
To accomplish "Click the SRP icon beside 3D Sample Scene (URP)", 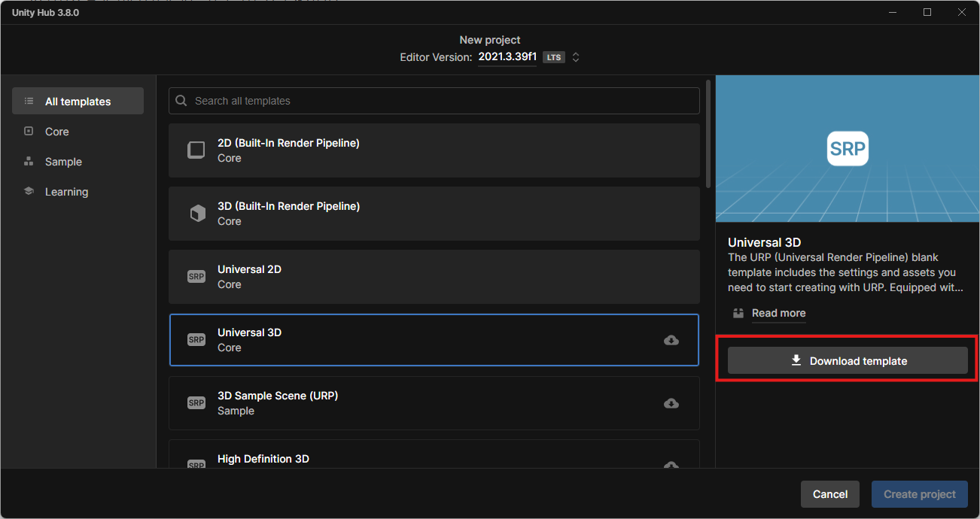I will [196, 403].
